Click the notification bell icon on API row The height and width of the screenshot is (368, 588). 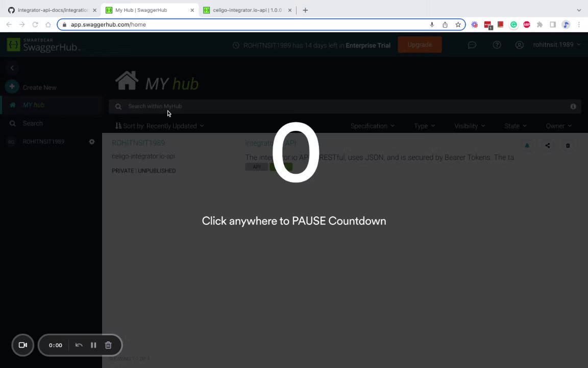pyautogui.click(x=527, y=146)
